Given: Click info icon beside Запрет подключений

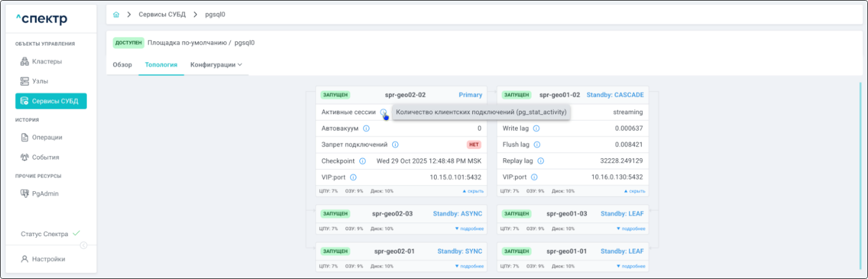Looking at the screenshot, I should pyautogui.click(x=395, y=145).
